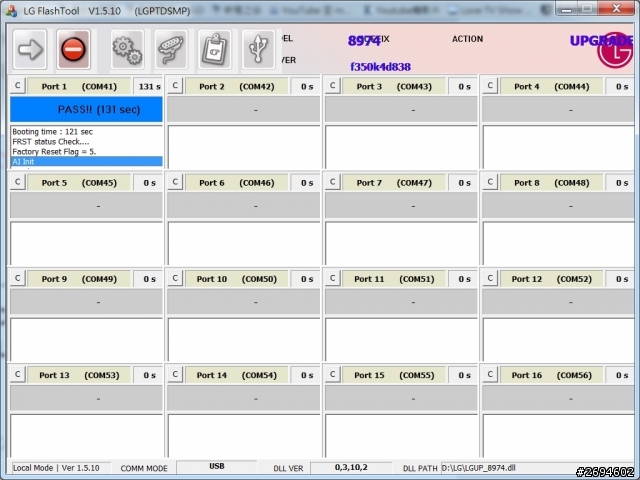
Task: Click the 131 s timer of Port 1
Action: pyautogui.click(x=149, y=87)
